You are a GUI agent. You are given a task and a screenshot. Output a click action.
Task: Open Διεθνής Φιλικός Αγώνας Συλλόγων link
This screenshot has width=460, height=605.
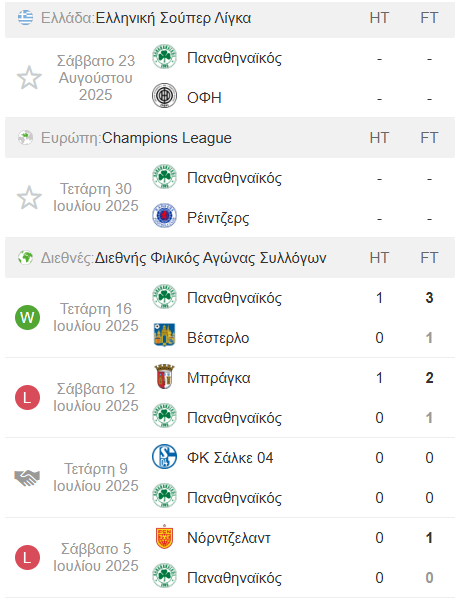pyautogui.click(x=211, y=258)
